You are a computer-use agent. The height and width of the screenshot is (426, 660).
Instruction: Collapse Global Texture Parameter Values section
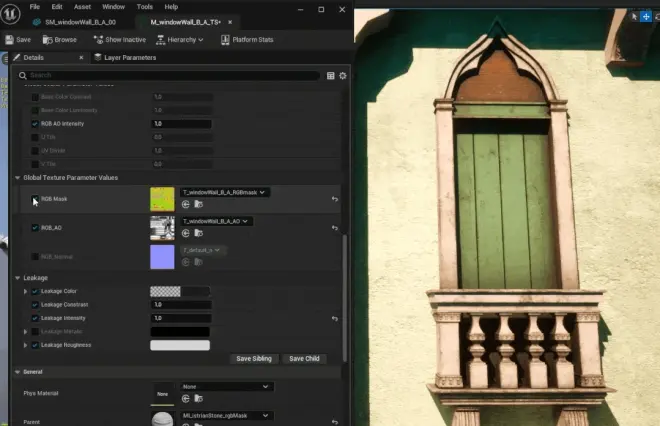click(18, 178)
